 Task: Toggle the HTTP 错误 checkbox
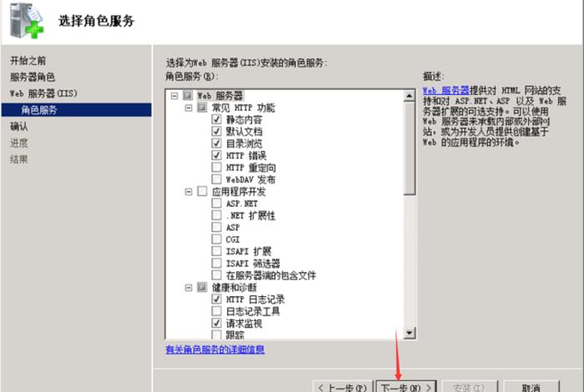pos(216,155)
